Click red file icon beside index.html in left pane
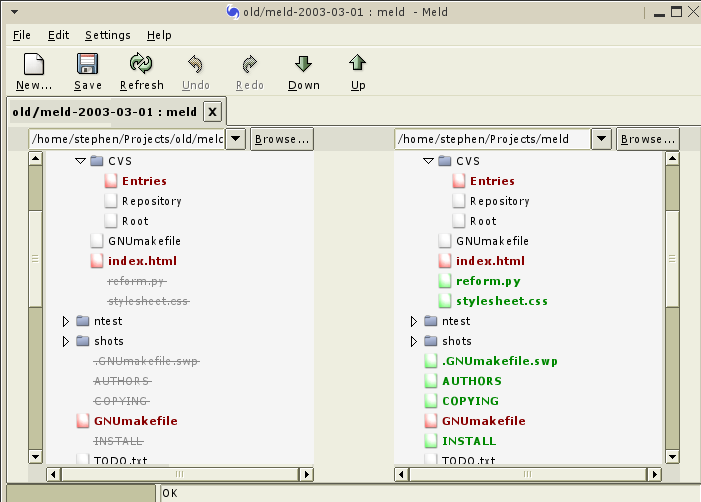 tap(97, 261)
